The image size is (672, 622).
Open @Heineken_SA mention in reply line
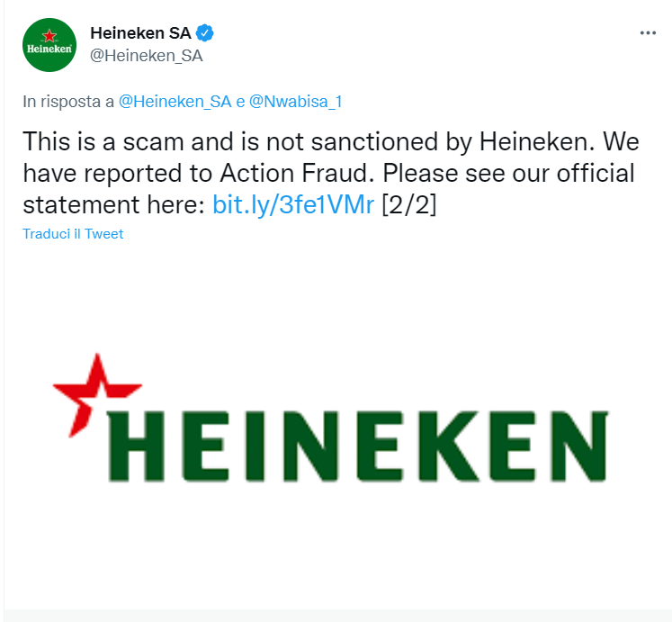tap(175, 102)
